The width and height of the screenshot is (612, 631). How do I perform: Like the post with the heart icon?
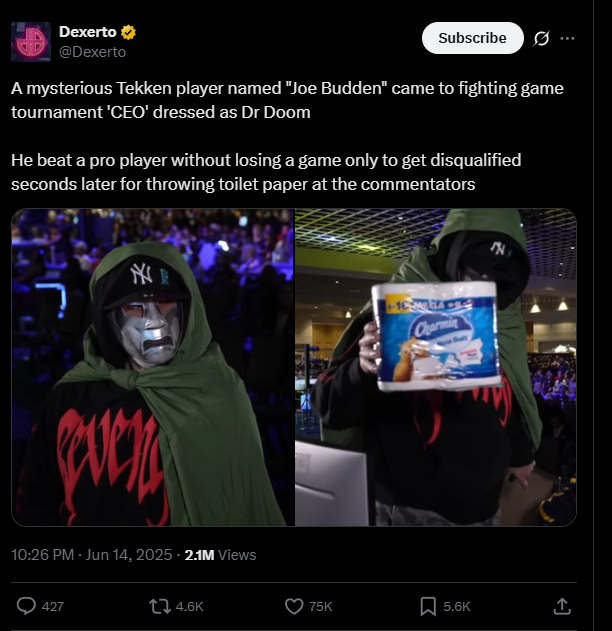coord(294,606)
